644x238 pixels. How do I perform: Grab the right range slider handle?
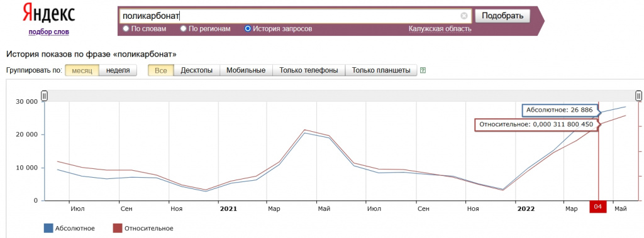click(x=639, y=95)
